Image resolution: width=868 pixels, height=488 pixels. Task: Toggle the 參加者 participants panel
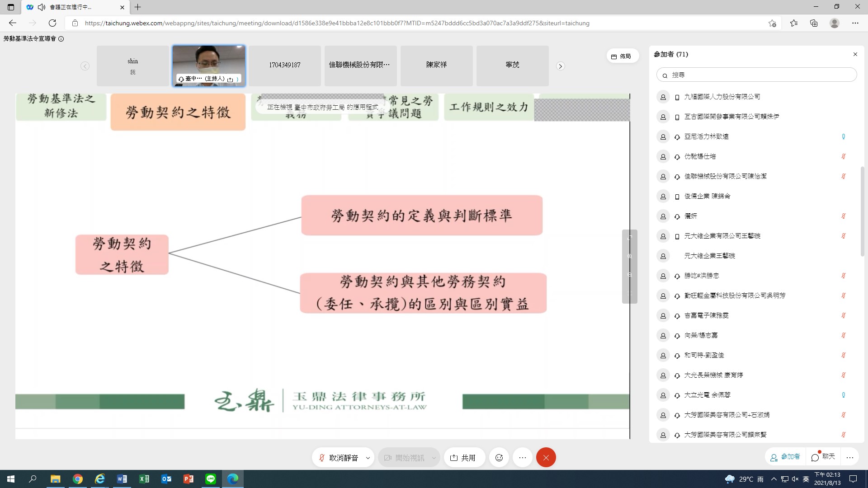(785, 457)
